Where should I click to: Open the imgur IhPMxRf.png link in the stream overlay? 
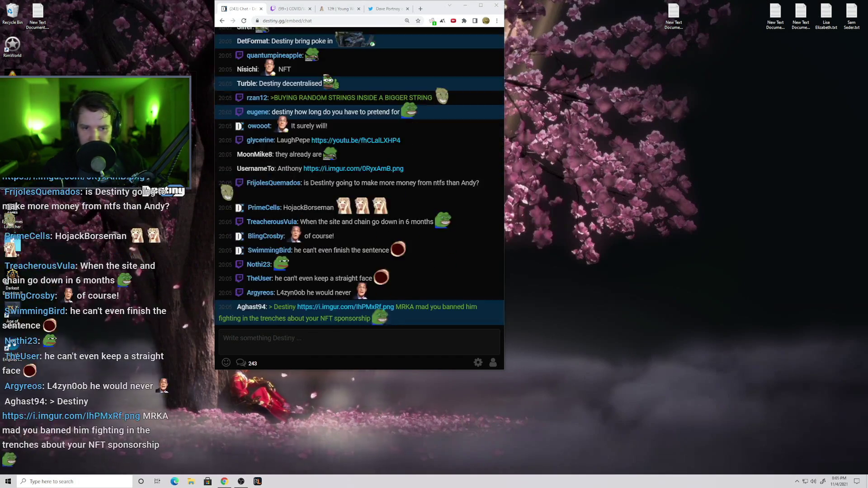(71, 416)
